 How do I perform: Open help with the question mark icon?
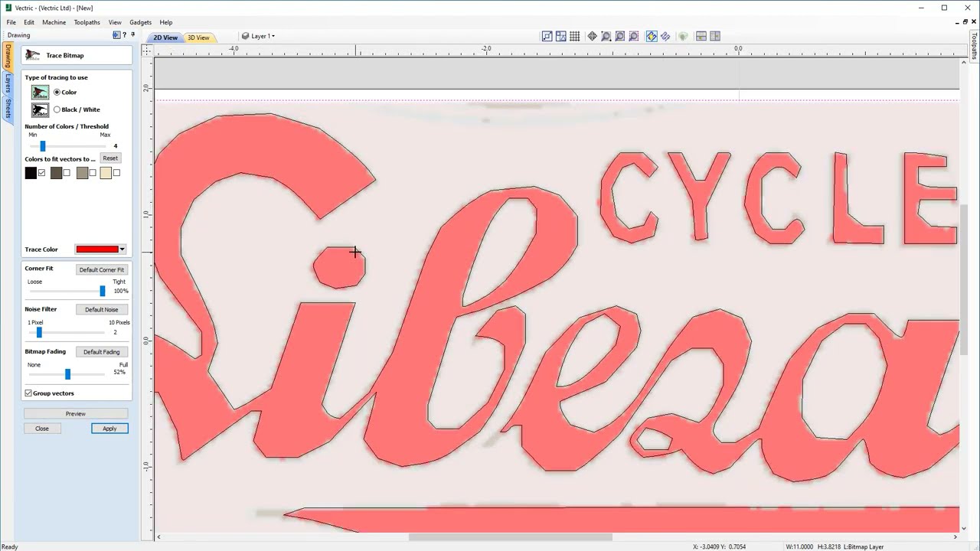(125, 35)
